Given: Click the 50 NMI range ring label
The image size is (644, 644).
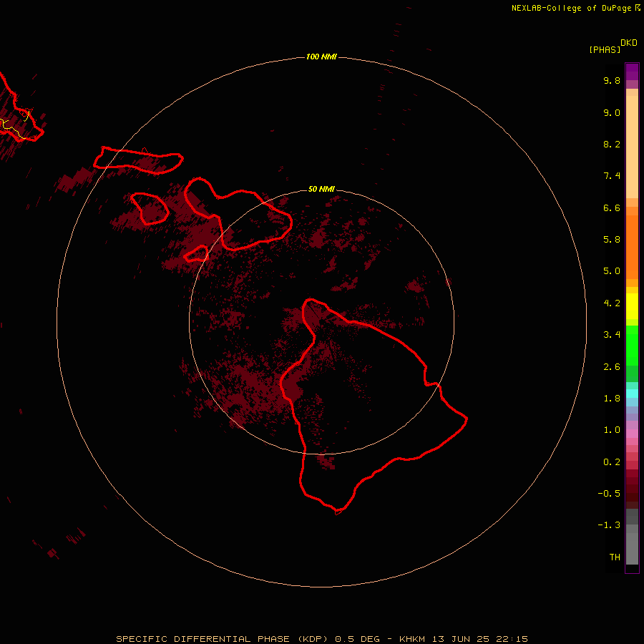Looking at the screenshot, I should point(321,189).
